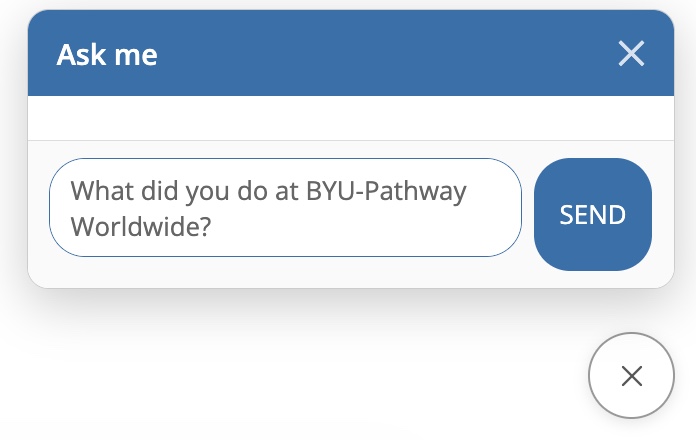
Task: Click the blue rounded SEND button
Action: (593, 214)
